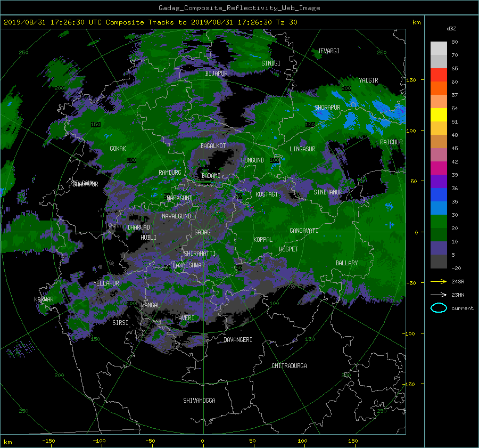Click the LAXMESHWAR city label

188,265
